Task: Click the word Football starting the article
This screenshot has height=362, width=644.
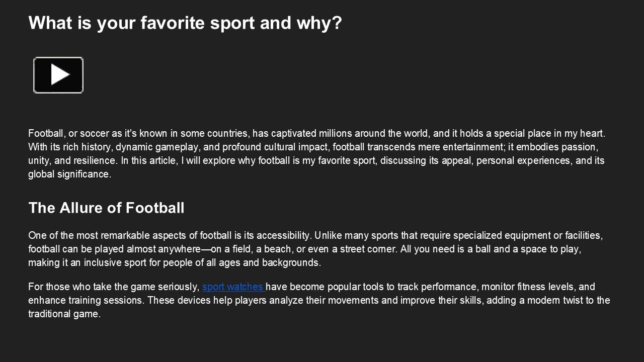Action: (x=44, y=133)
